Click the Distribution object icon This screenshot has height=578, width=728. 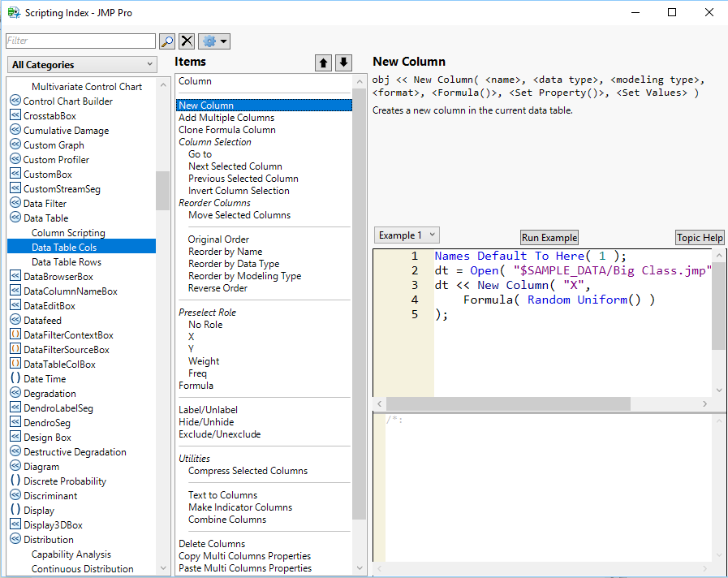(15, 539)
